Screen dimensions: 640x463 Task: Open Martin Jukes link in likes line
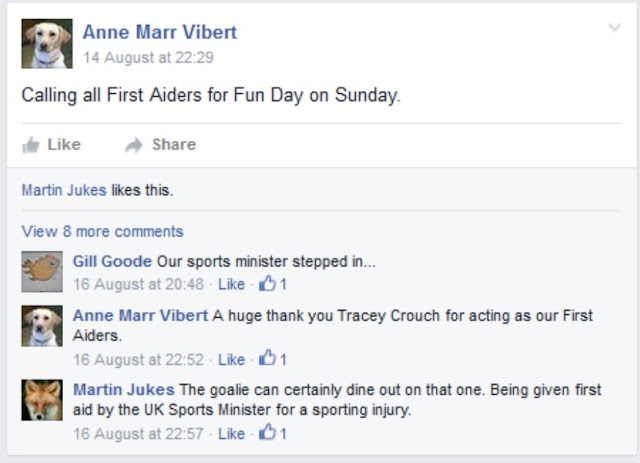coord(64,190)
